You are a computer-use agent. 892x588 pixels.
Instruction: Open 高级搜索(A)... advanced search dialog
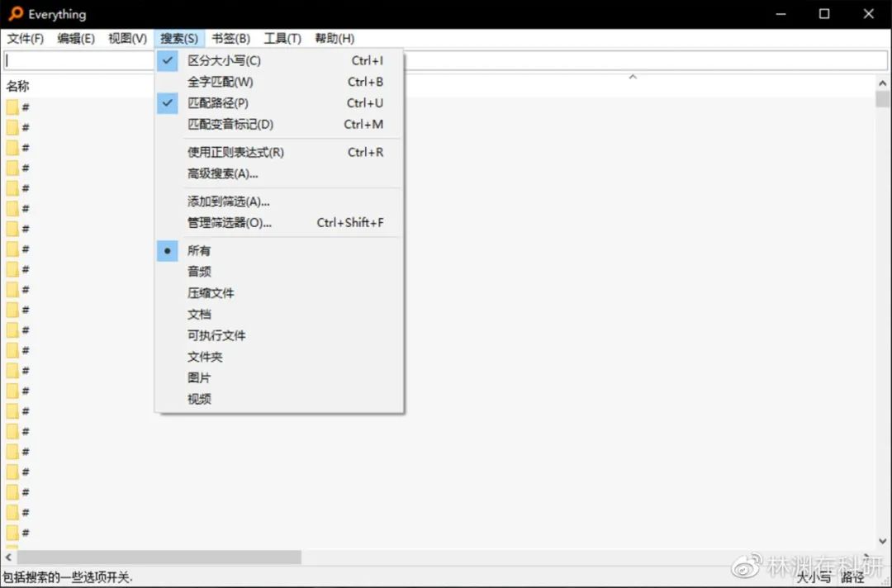(x=279, y=173)
